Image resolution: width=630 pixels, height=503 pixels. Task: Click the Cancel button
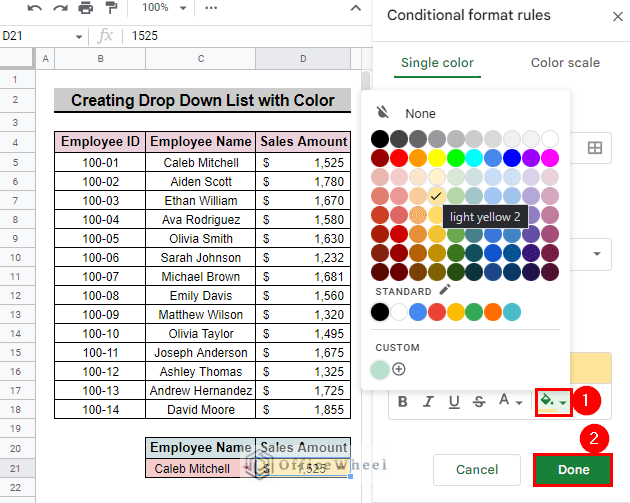[x=477, y=470]
